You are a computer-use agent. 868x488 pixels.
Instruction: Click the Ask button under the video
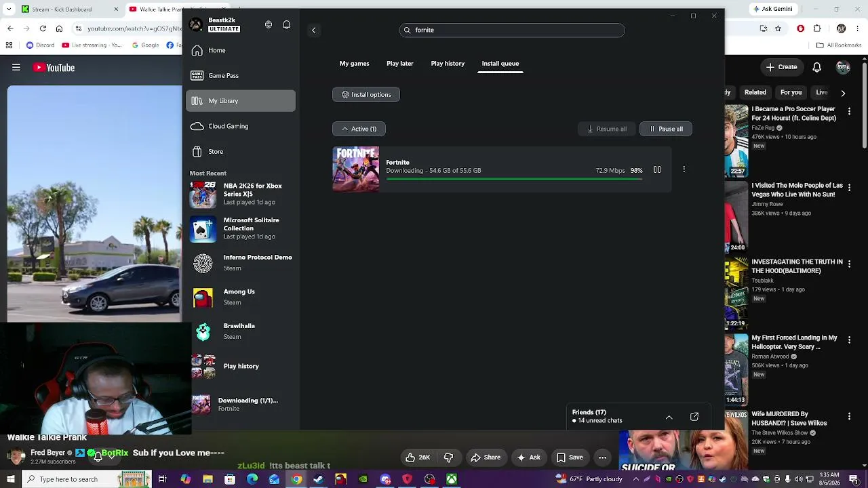(528, 457)
